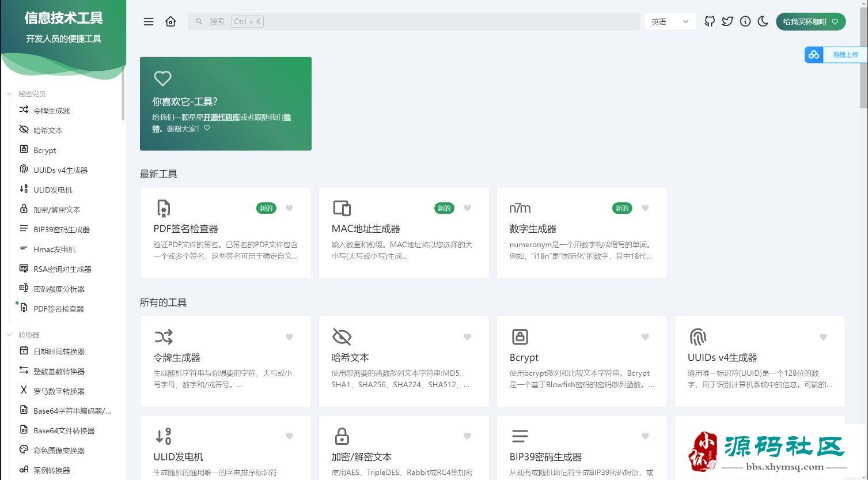Open the Twitter bird icon

(727, 21)
